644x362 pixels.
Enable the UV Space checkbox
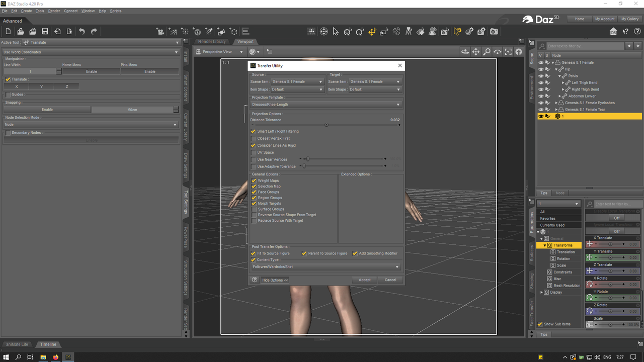254,152
